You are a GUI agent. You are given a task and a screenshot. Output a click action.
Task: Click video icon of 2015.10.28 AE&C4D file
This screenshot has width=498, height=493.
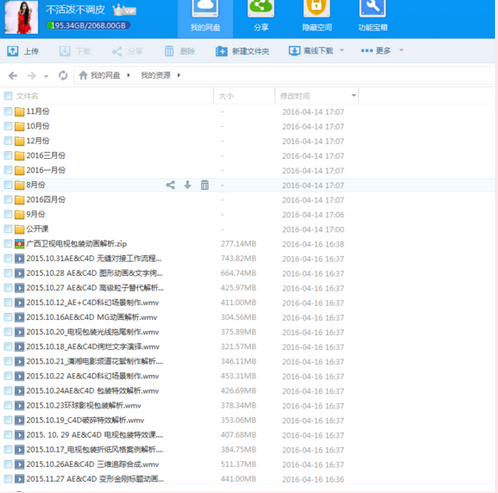click(20, 273)
